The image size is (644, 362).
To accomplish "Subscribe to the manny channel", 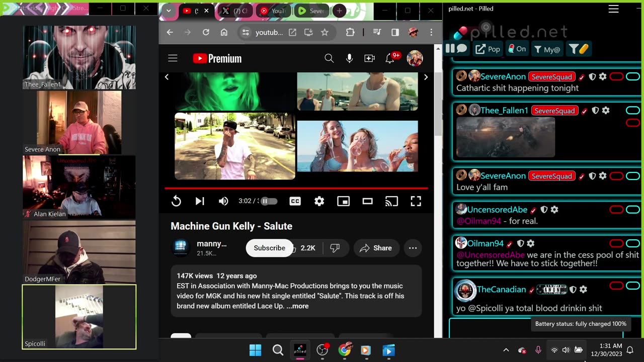I will tap(269, 248).
